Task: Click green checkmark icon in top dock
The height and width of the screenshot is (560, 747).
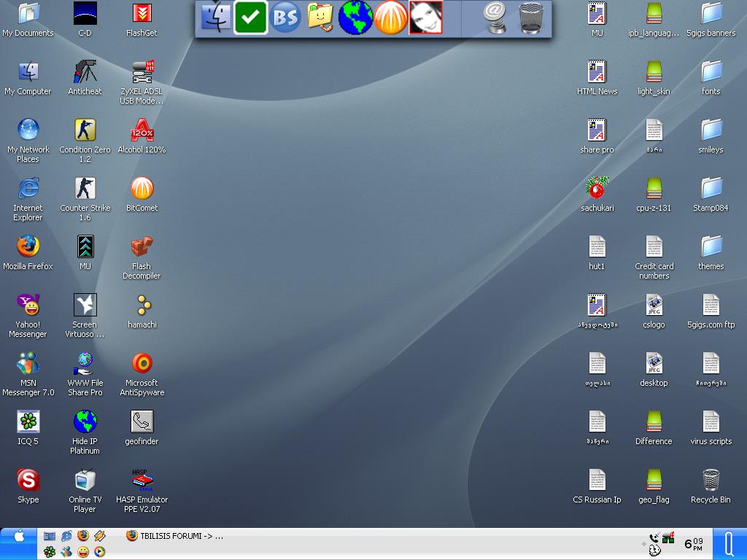Action: click(x=251, y=17)
